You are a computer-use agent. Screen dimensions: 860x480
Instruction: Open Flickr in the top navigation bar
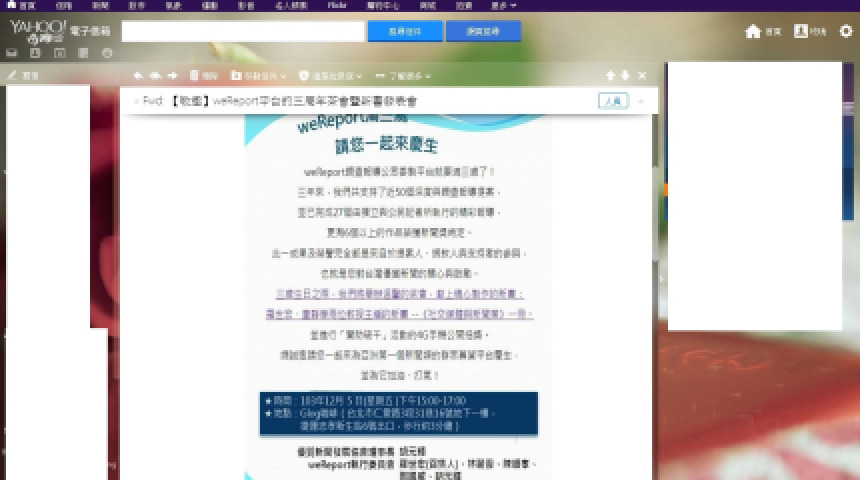coord(338,5)
